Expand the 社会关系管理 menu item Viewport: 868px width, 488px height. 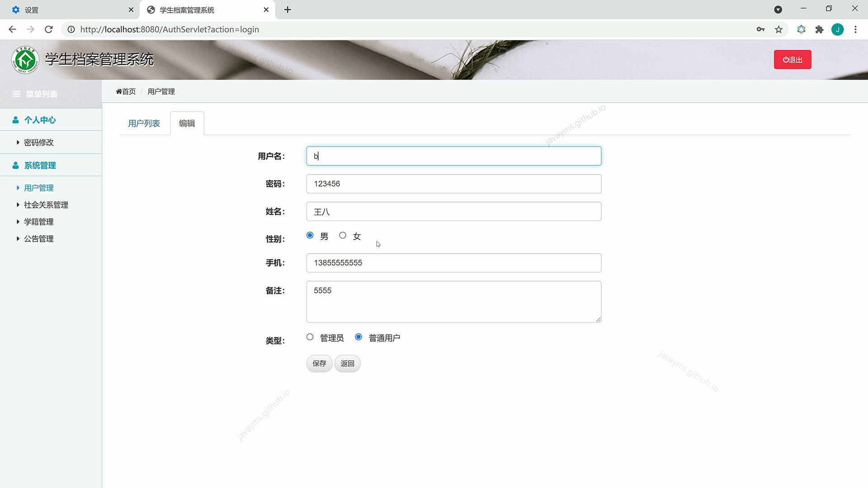(46, 204)
